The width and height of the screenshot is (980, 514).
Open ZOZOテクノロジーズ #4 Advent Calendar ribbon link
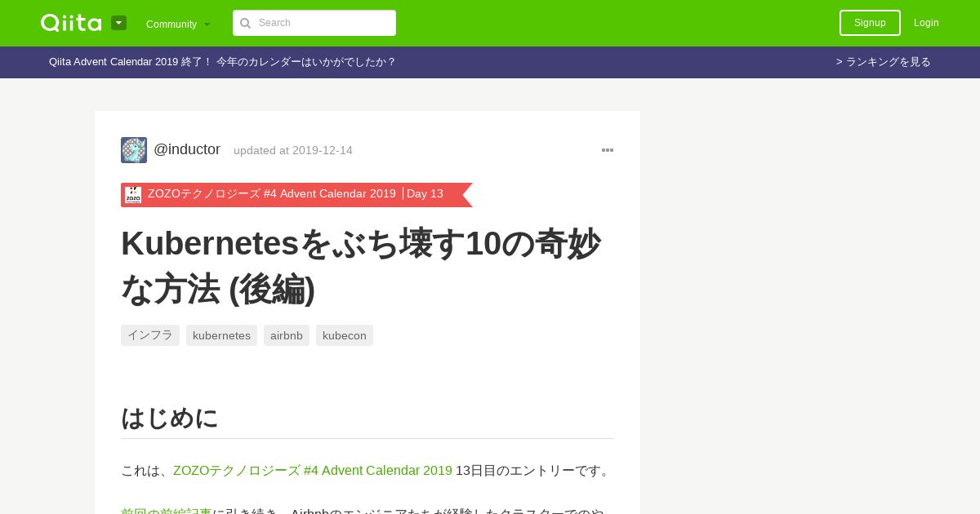tap(272, 194)
